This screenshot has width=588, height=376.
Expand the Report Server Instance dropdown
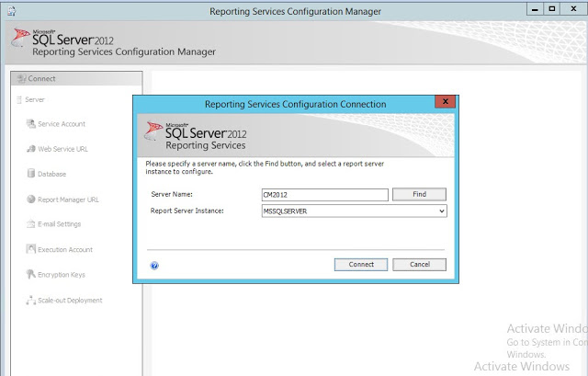coord(442,211)
